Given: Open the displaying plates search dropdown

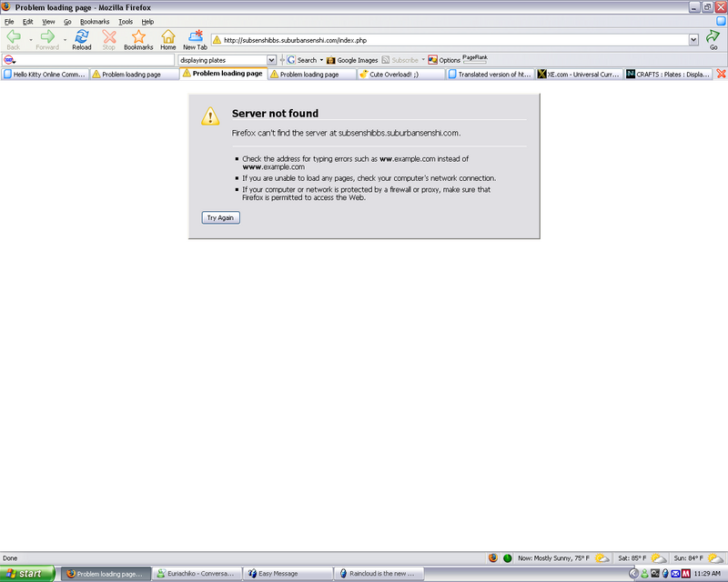Looking at the screenshot, I should (x=271, y=60).
